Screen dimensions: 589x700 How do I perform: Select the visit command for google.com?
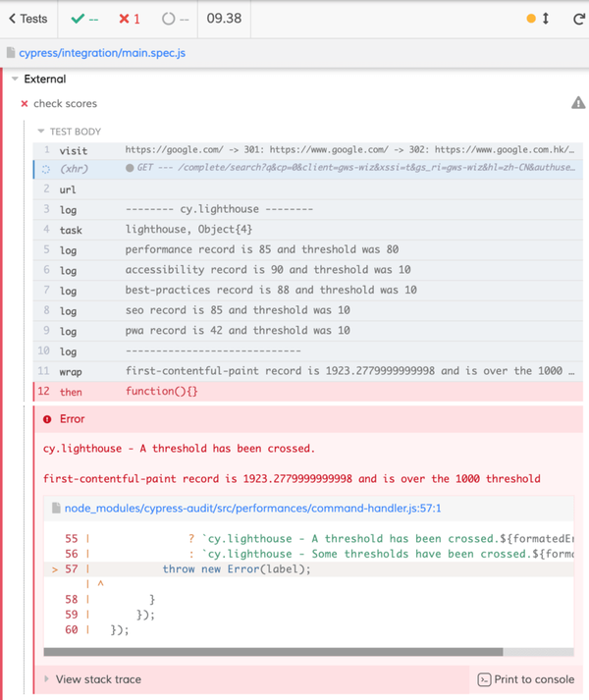307,150
